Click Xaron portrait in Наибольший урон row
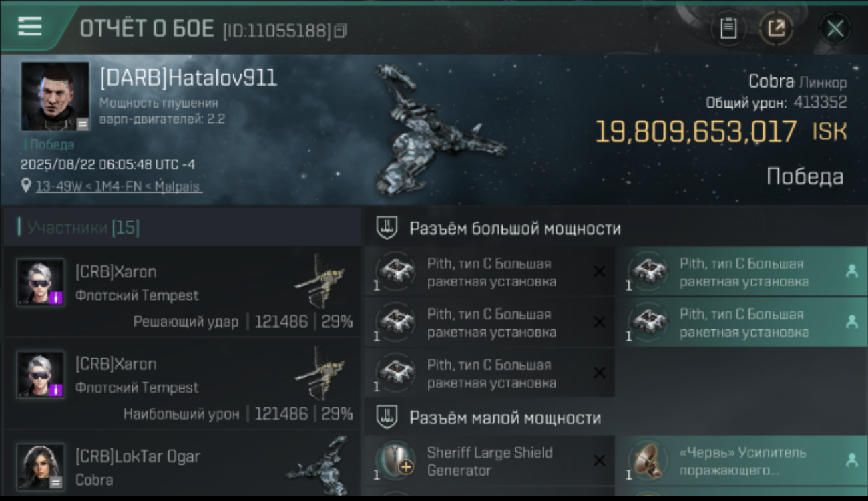The width and height of the screenshot is (868, 501). 41,375
